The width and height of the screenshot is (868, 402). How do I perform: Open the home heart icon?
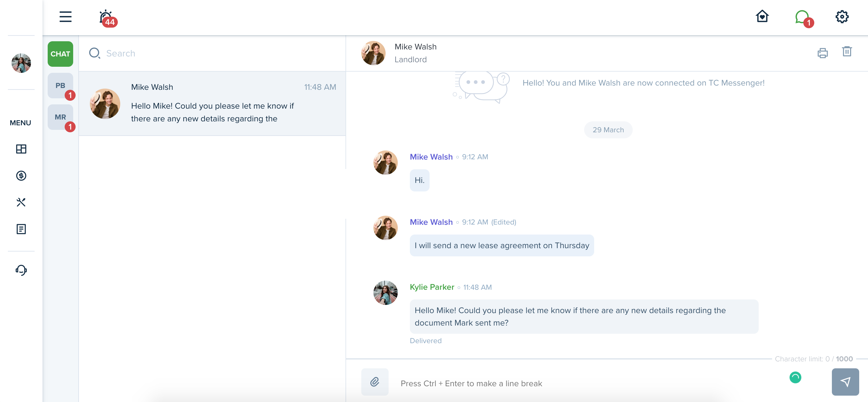762,16
